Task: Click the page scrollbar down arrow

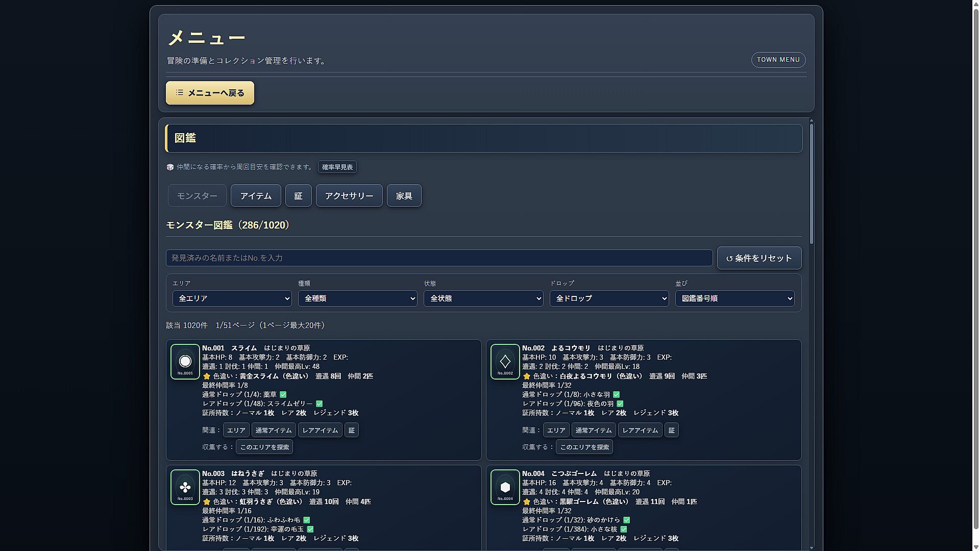Action: [x=976, y=547]
